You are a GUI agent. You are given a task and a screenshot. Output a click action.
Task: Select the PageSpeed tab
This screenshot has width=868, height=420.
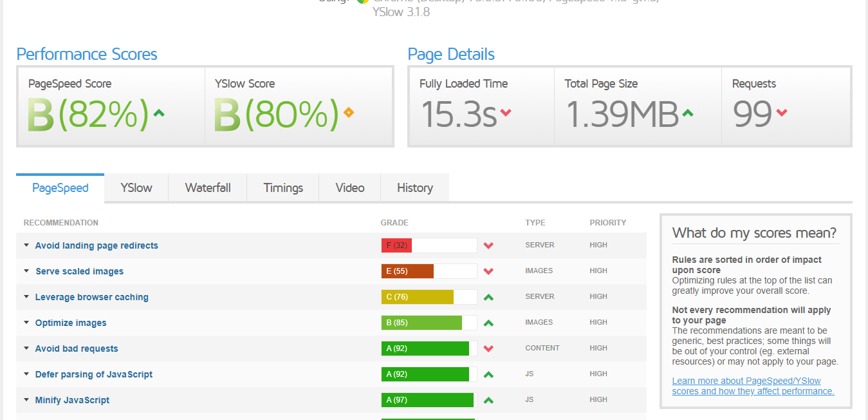coord(60,188)
